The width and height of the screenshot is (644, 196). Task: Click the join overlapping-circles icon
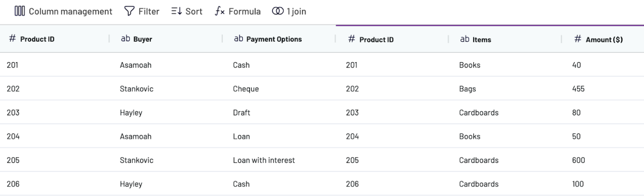[278, 11]
